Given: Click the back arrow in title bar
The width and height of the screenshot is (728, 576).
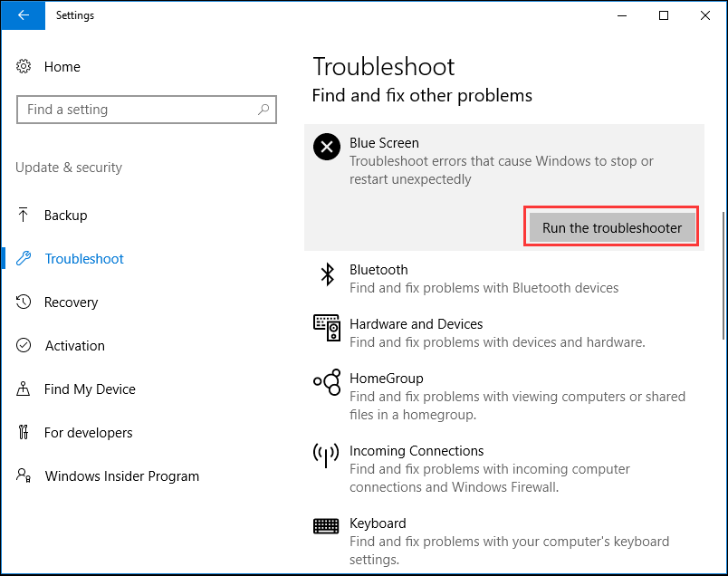Looking at the screenshot, I should click(x=24, y=15).
